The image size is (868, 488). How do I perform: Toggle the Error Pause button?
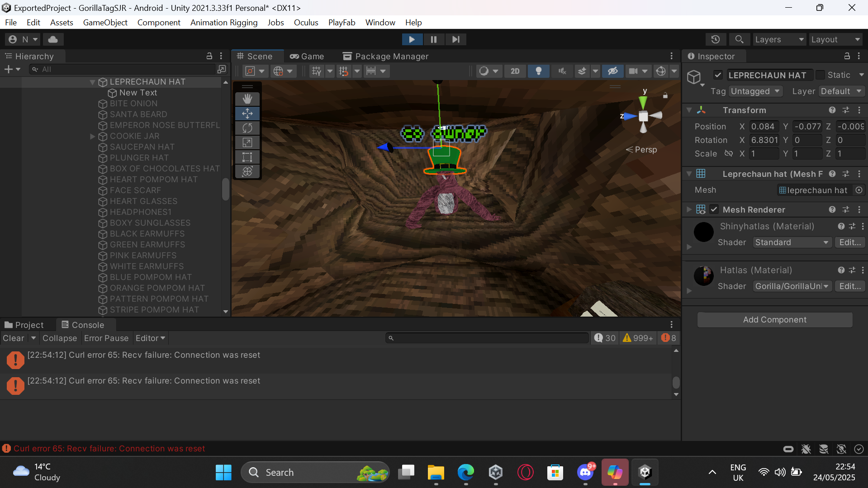106,338
